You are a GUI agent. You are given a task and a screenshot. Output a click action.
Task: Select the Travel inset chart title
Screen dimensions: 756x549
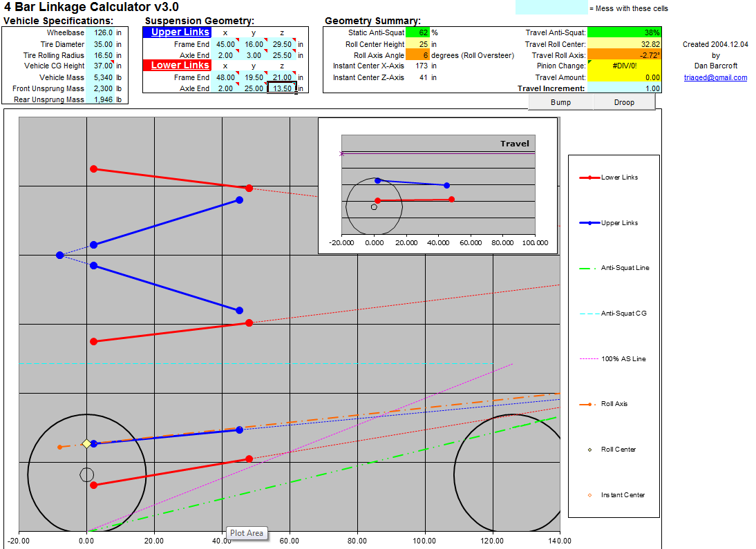[514, 144]
